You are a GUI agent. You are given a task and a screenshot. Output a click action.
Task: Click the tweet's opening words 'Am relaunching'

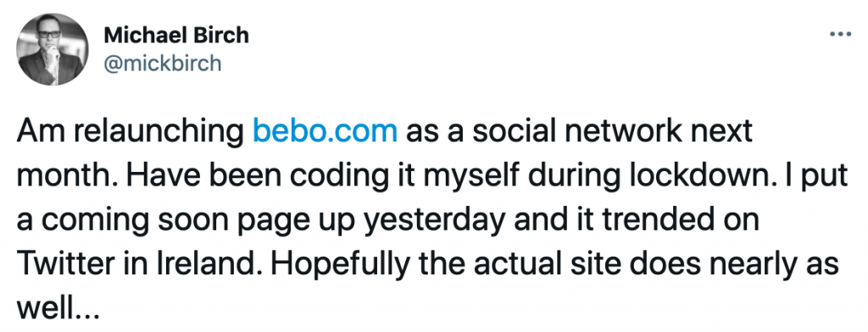click(131, 133)
